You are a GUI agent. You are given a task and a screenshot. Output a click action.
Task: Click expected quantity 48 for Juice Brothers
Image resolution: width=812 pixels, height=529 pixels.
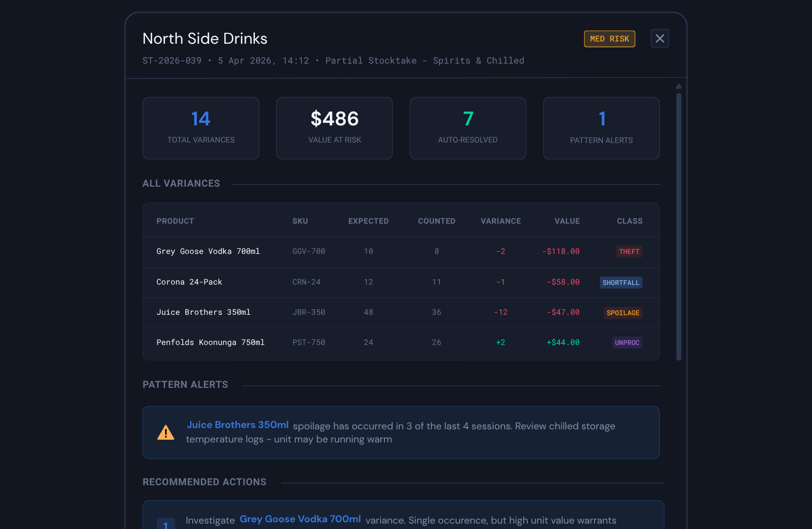(368, 312)
